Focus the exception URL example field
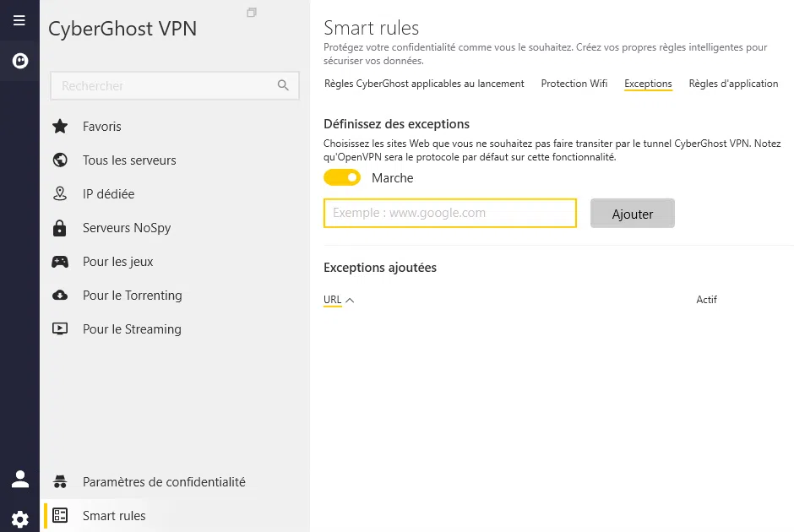The height and width of the screenshot is (532, 794). point(449,214)
